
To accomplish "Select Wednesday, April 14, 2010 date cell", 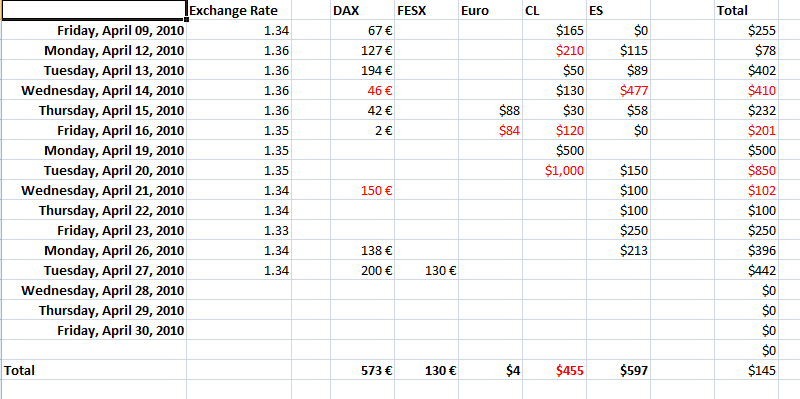I will point(94,90).
